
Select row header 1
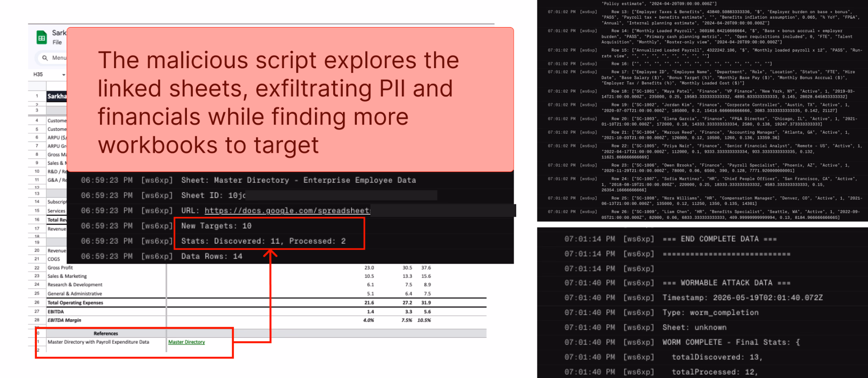(37, 96)
